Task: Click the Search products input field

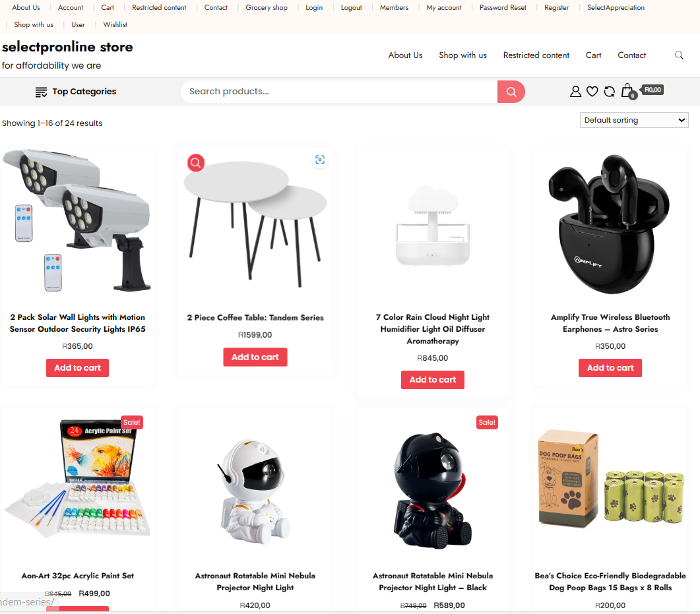Action: (x=339, y=92)
